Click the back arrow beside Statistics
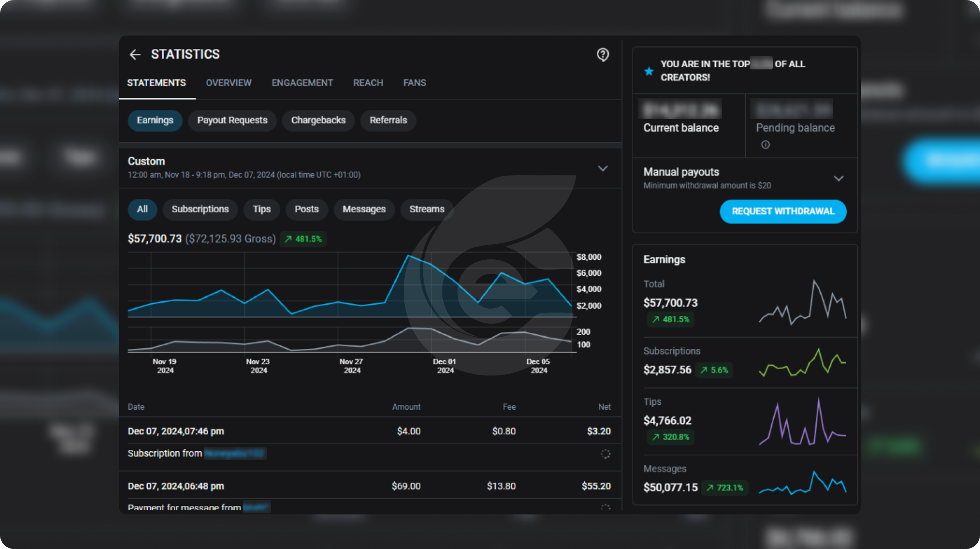 tap(135, 54)
